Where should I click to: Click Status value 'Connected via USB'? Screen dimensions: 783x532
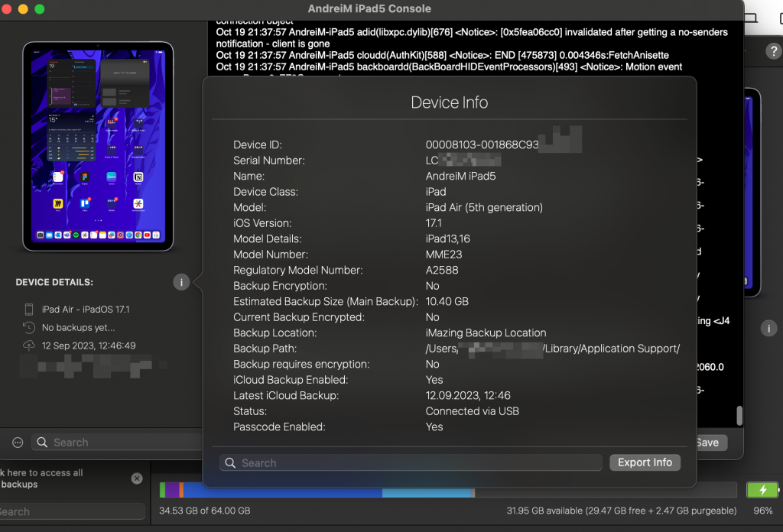pos(473,411)
